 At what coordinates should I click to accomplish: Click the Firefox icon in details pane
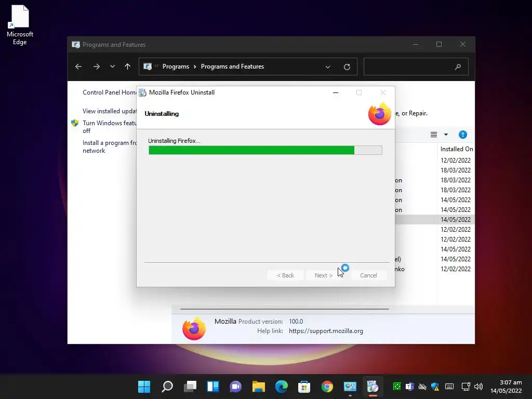tap(194, 328)
